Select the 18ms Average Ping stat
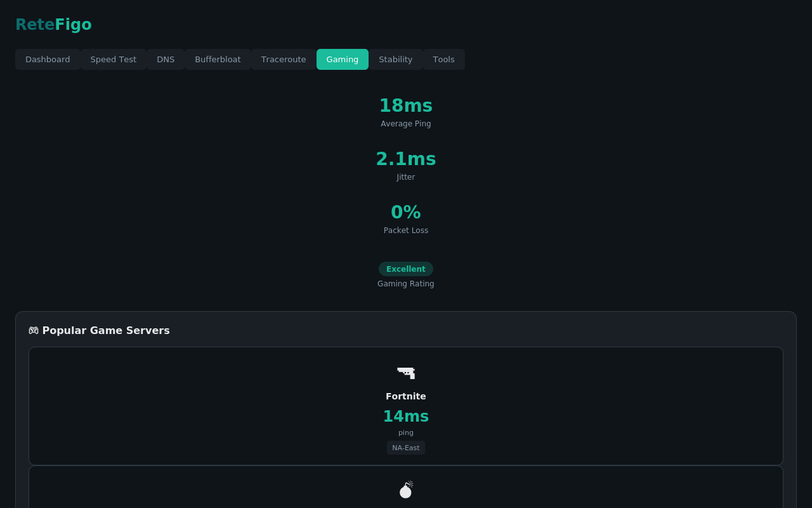The width and height of the screenshot is (812, 508). coord(406,105)
